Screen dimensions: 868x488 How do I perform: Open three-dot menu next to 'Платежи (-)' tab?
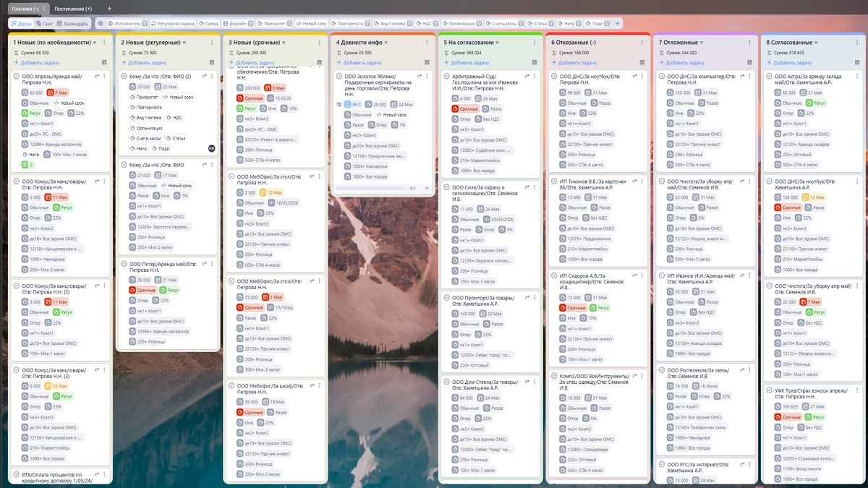(x=45, y=9)
